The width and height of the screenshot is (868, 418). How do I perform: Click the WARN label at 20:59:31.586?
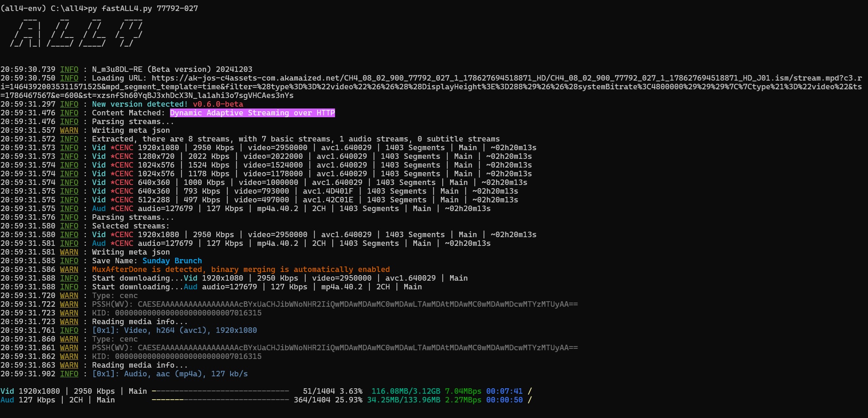[69, 270]
